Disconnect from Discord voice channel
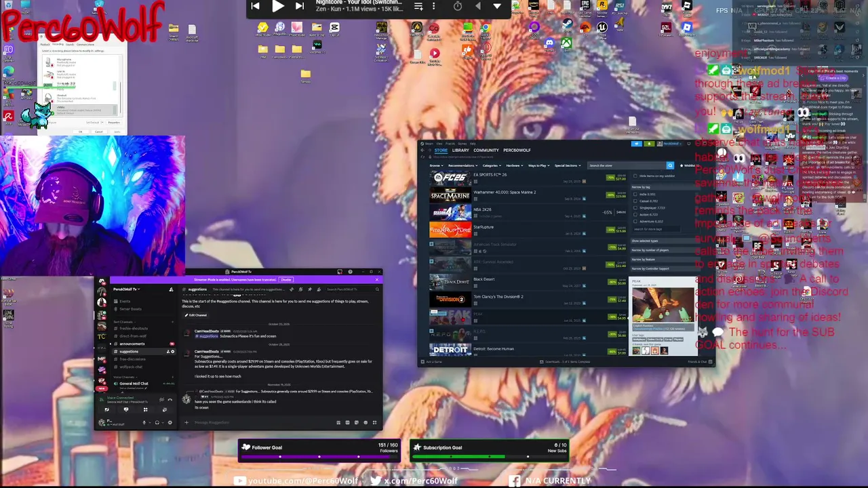The width and height of the screenshot is (868, 488). (x=170, y=400)
